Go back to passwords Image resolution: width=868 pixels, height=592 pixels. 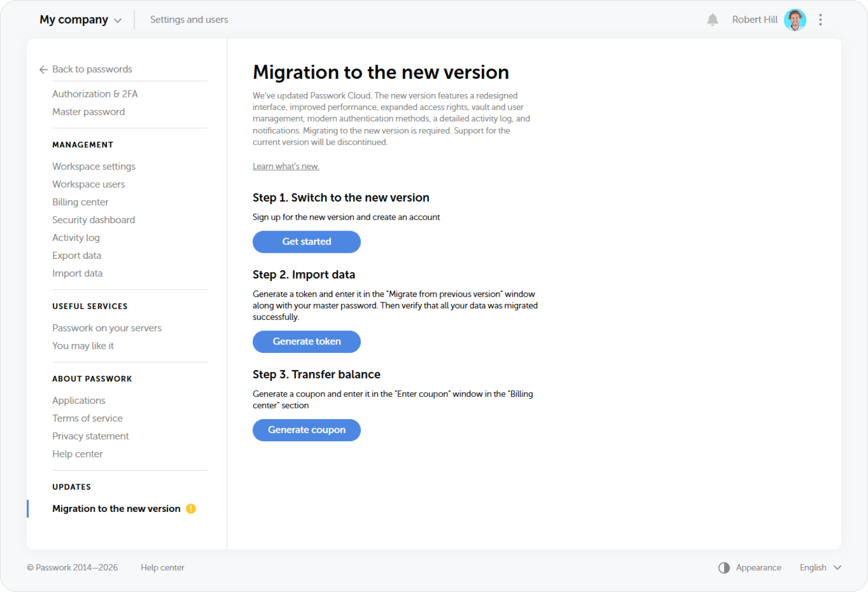coord(92,69)
